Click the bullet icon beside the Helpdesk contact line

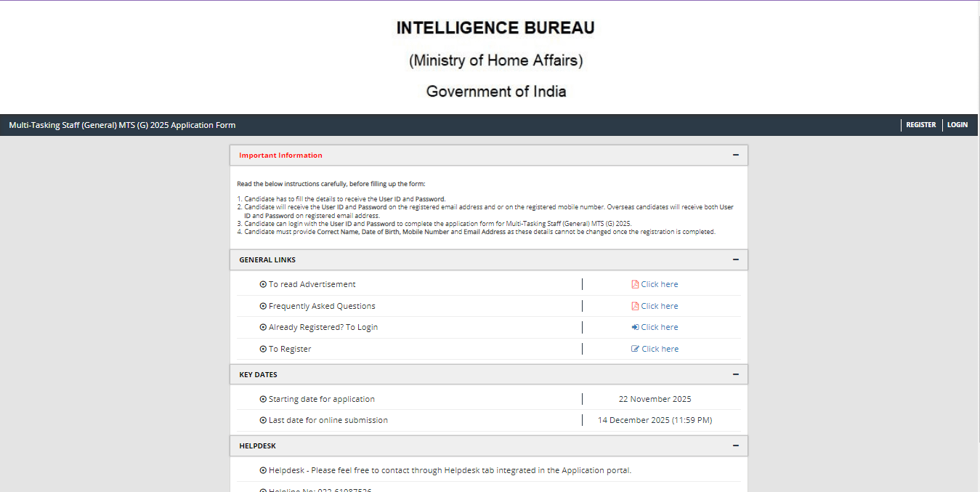click(263, 469)
